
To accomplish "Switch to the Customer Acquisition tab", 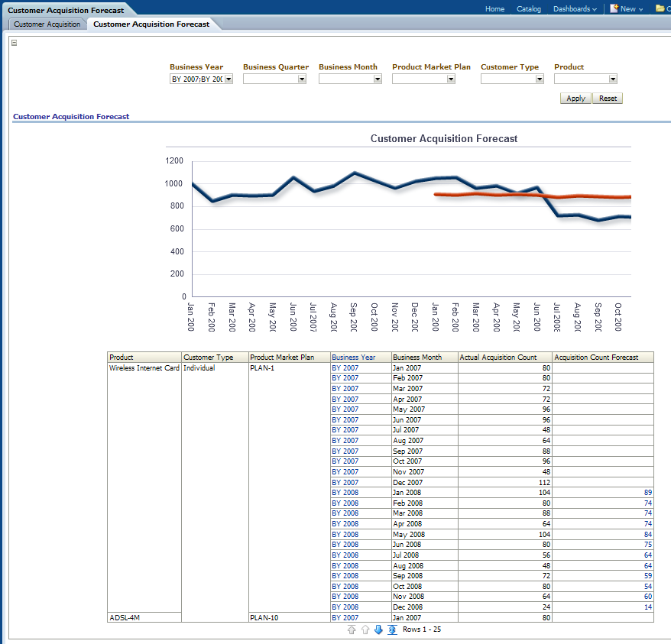I will coord(47,24).
